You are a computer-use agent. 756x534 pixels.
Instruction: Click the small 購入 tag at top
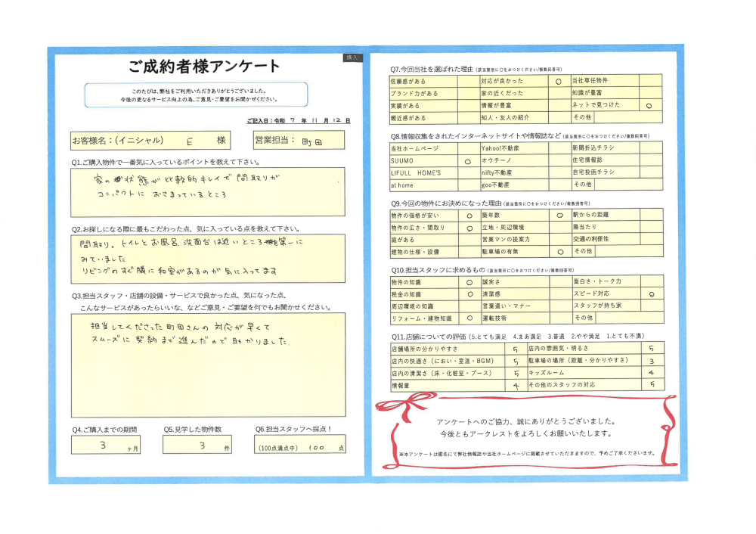pos(352,57)
